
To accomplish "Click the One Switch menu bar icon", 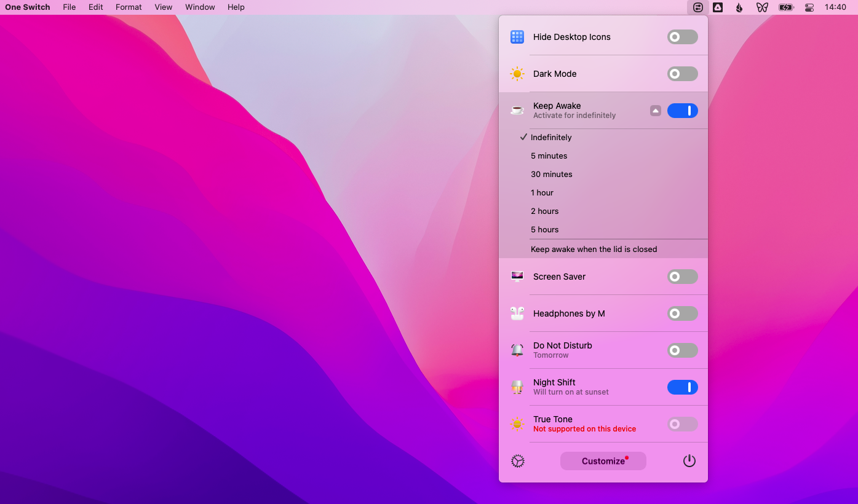I will click(698, 7).
